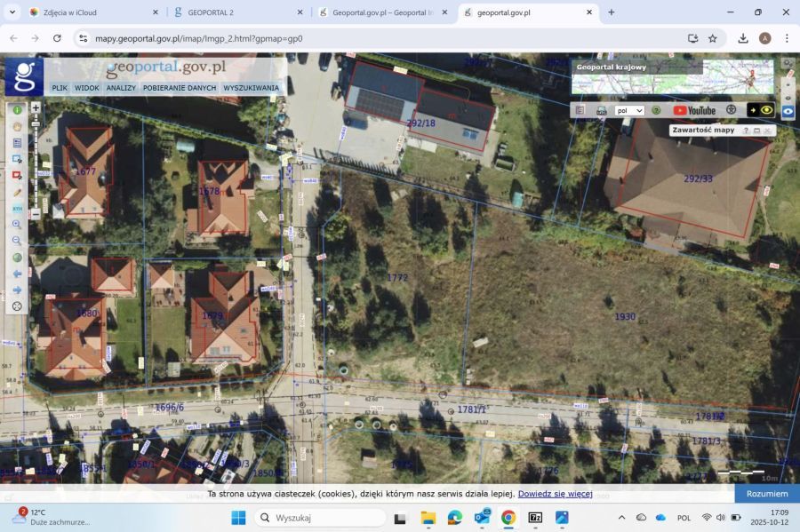Open the gear settings icon above the eye icons
Image resolution: width=800 pixels, height=532 pixels.
tap(788, 64)
